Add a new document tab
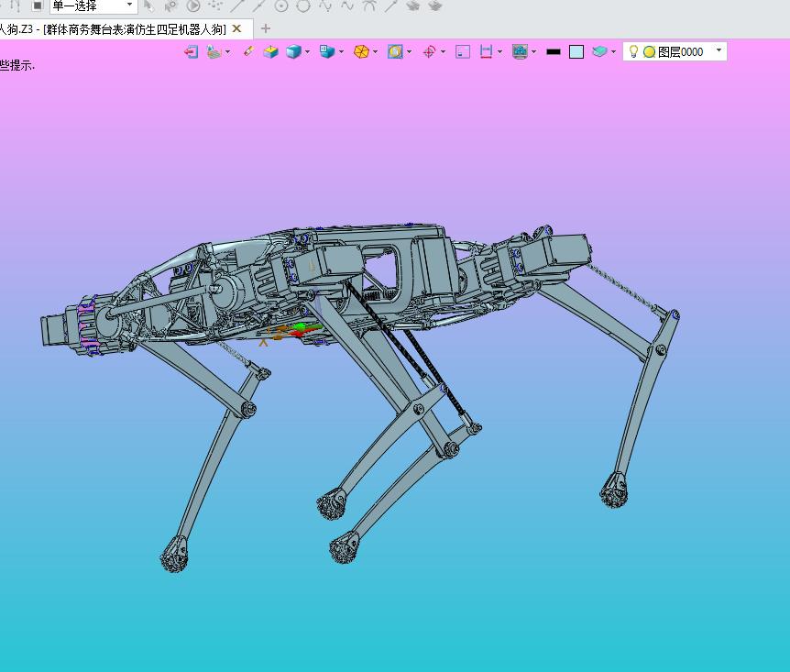The height and width of the screenshot is (672, 790). coord(266,28)
